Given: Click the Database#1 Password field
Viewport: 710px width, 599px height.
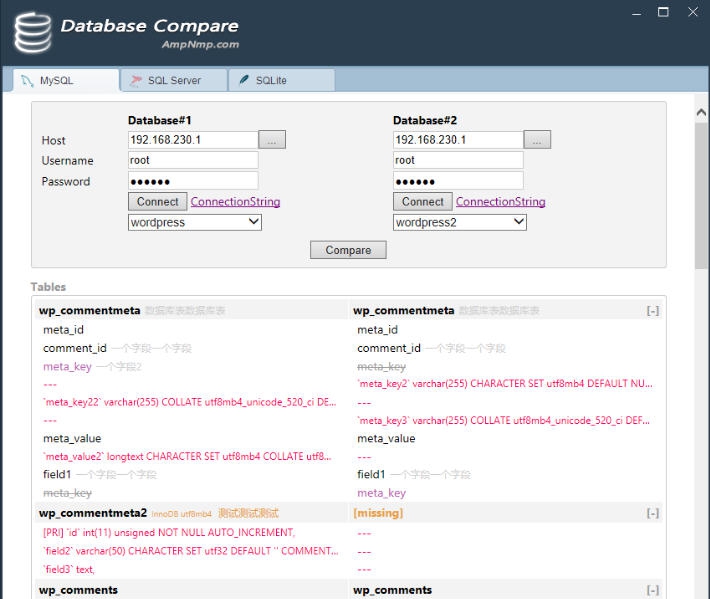Looking at the screenshot, I should (193, 181).
